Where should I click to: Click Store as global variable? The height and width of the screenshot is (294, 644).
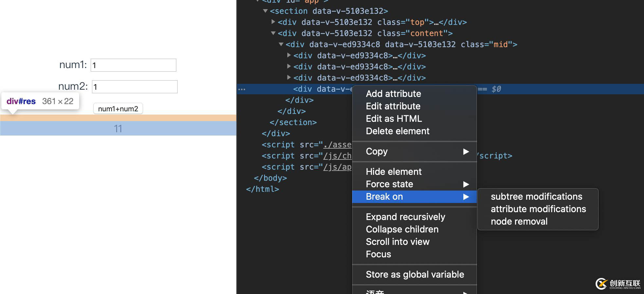pyautogui.click(x=415, y=274)
